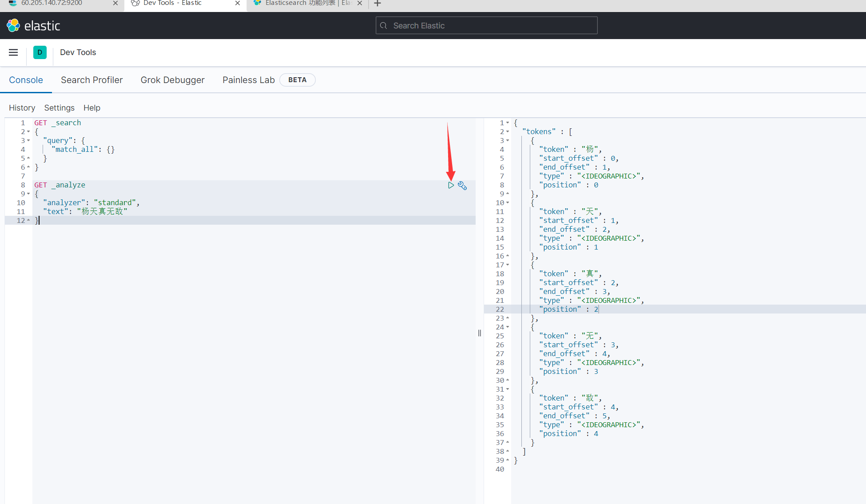Close the Elasticsearch 功能列表 browser tab
Viewport: 866px width, 504px height.
click(360, 3)
